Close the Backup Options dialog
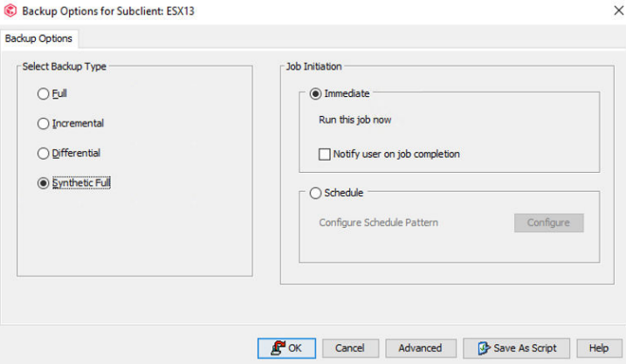Viewport: 626px width, 364px height. click(x=607, y=11)
